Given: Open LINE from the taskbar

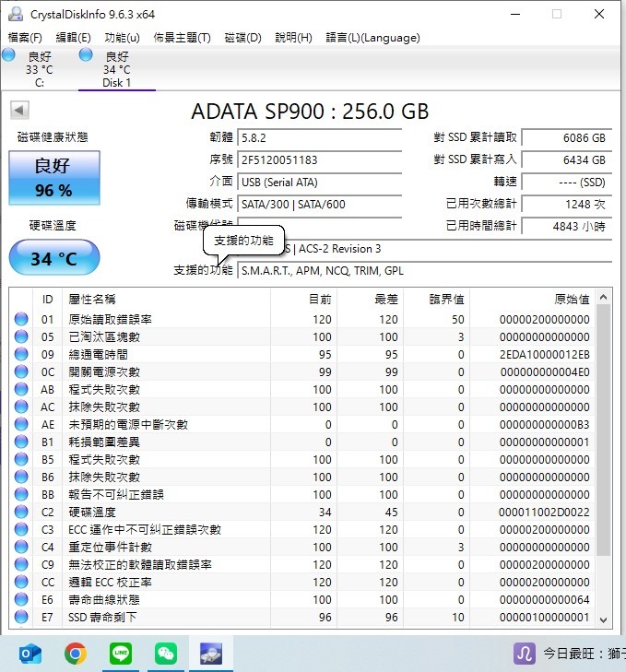Looking at the screenshot, I should 121,654.
